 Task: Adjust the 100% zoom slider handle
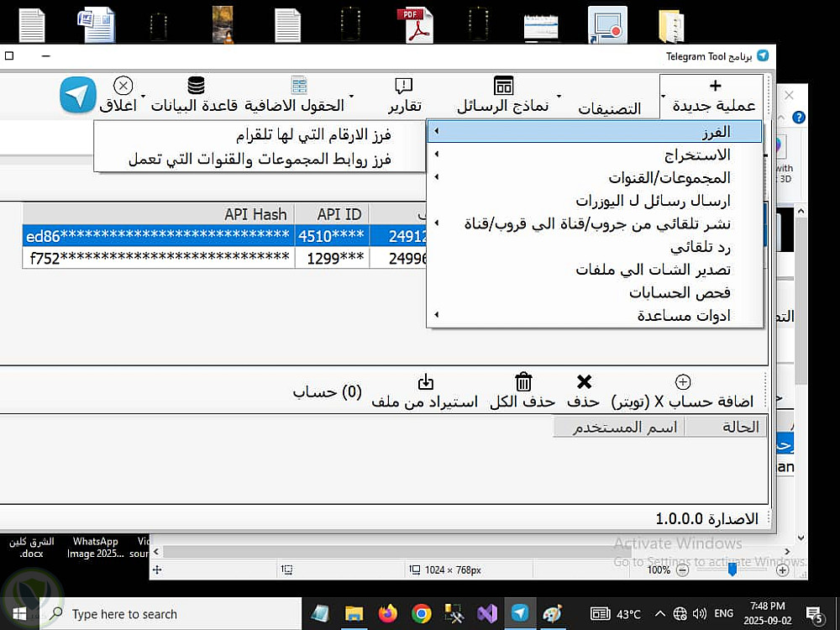click(x=732, y=570)
